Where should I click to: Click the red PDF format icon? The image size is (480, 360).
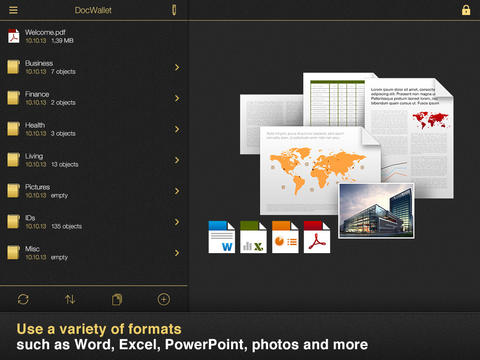(x=317, y=237)
